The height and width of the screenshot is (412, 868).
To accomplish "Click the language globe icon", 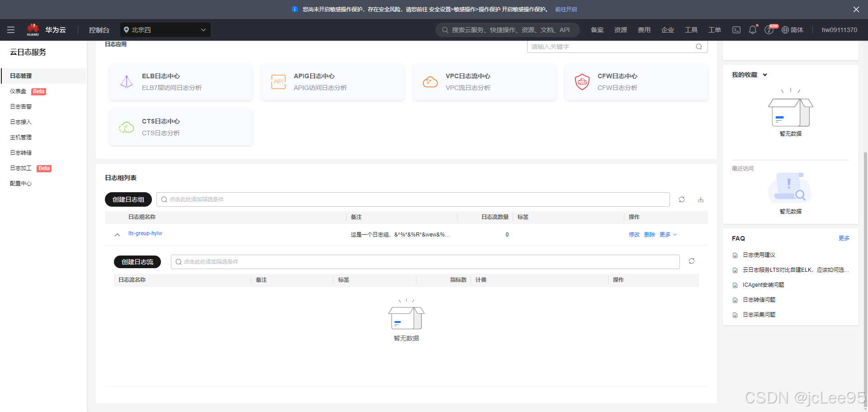I will pyautogui.click(x=785, y=30).
